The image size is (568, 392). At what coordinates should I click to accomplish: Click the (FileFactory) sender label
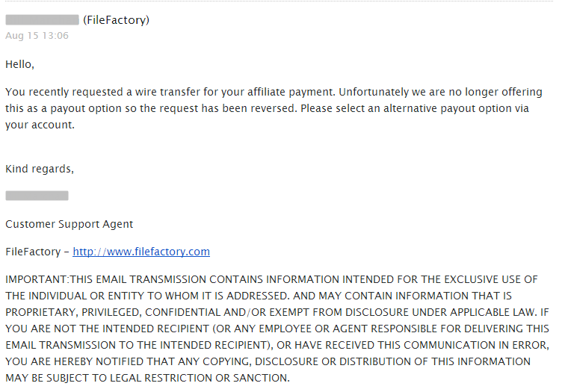[117, 20]
